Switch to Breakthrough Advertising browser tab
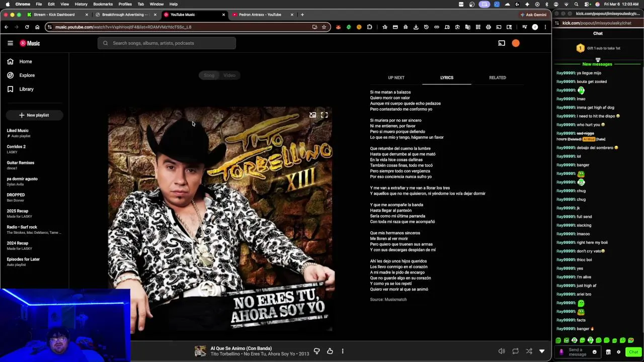644x362 pixels. 126,15
